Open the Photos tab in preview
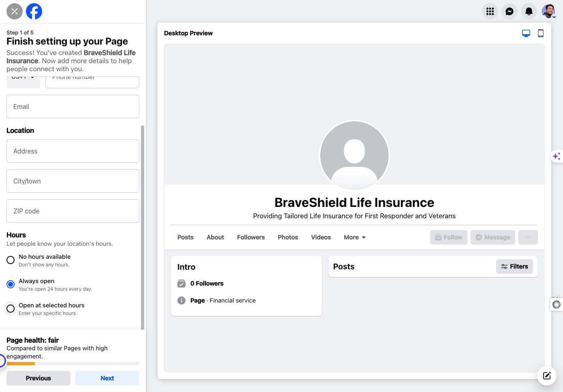Screen dimensions: 563x392 point(288,237)
